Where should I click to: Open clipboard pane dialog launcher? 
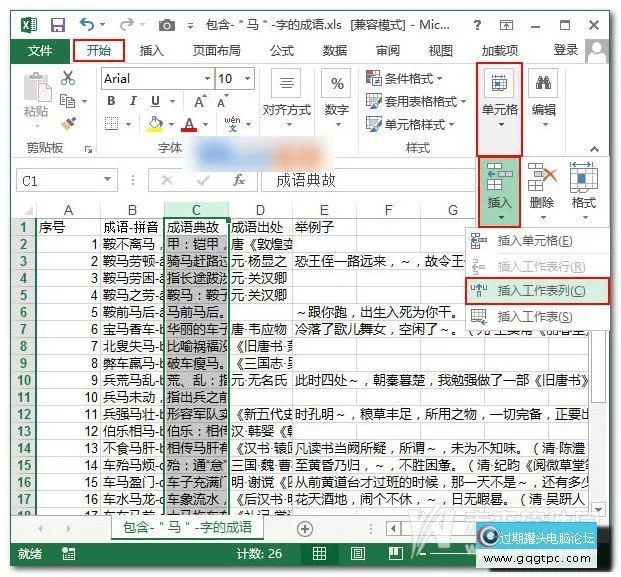[88, 149]
